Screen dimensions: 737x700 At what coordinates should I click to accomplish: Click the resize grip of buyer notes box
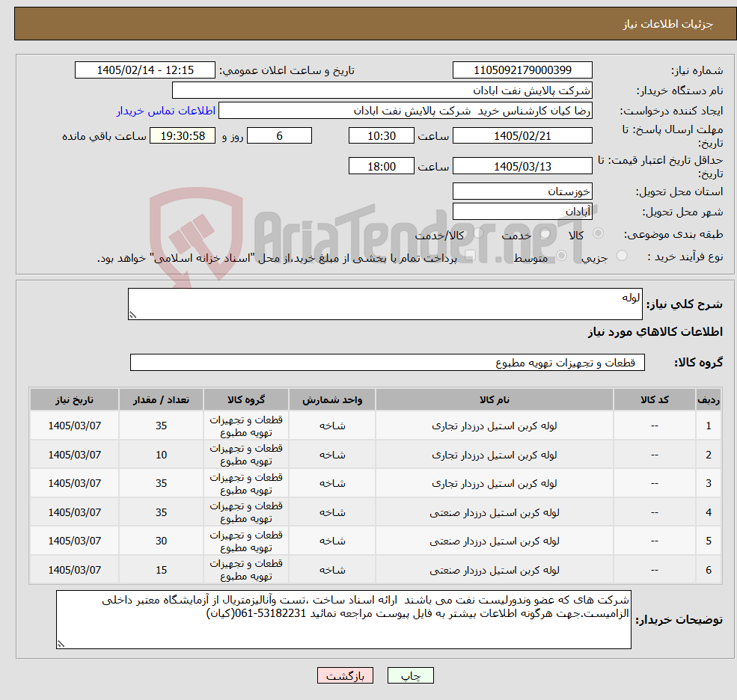pyautogui.click(x=61, y=644)
